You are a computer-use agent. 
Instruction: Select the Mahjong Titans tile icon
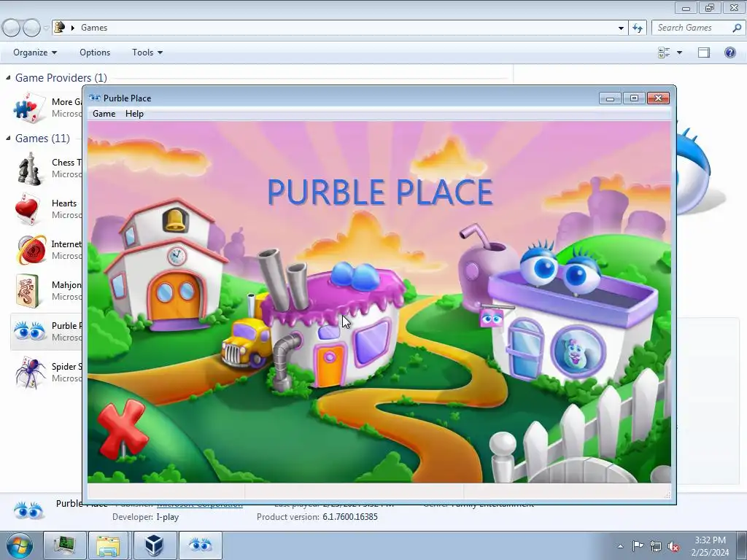[27, 290]
